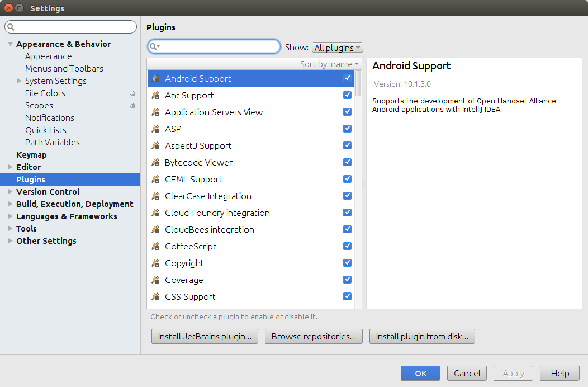588x387 pixels.
Task: Open Version Control settings
Action: [48, 191]
